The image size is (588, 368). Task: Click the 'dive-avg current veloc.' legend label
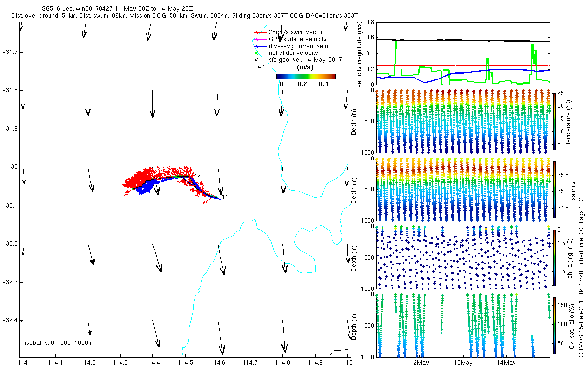pyautogui.click(x=301, y=46)
